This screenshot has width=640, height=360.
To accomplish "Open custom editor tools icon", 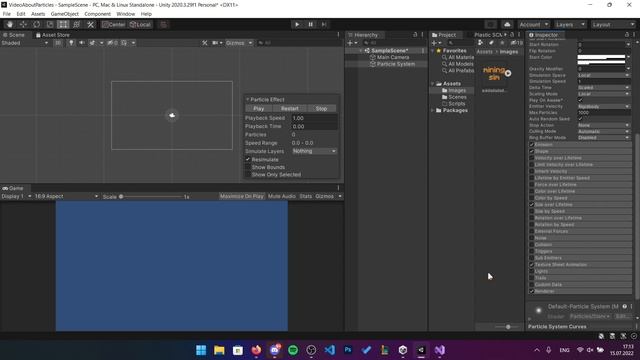I will (90, 24).
